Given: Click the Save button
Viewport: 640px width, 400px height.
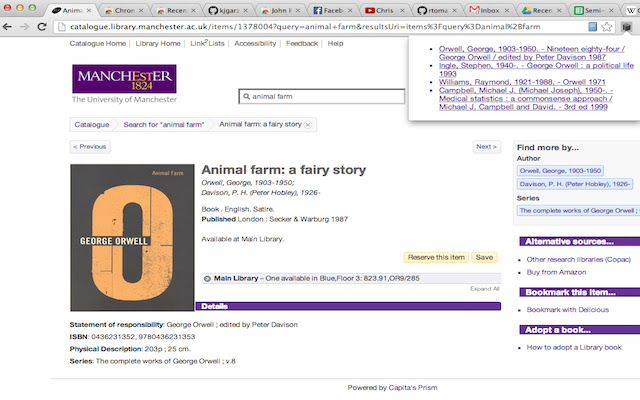Looking at the screenshot, I should (x=484, y=258).
